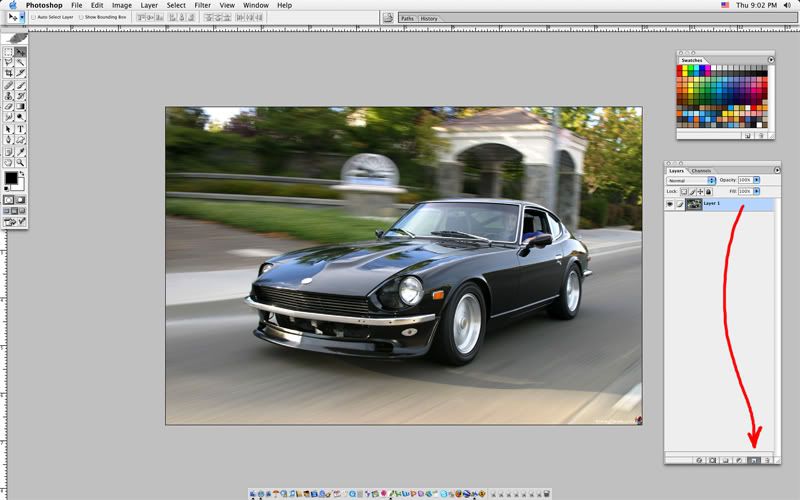
Task: Open the Filter menu
Action: 202,5
